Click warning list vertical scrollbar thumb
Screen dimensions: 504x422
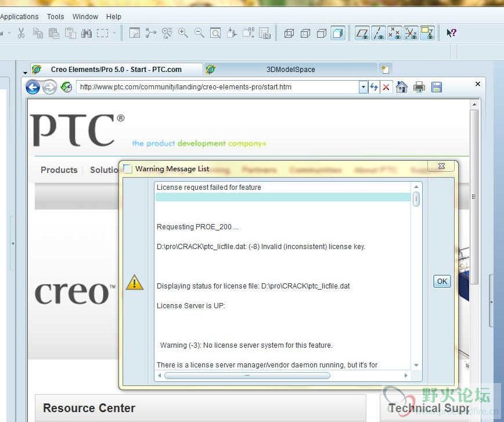416,199
